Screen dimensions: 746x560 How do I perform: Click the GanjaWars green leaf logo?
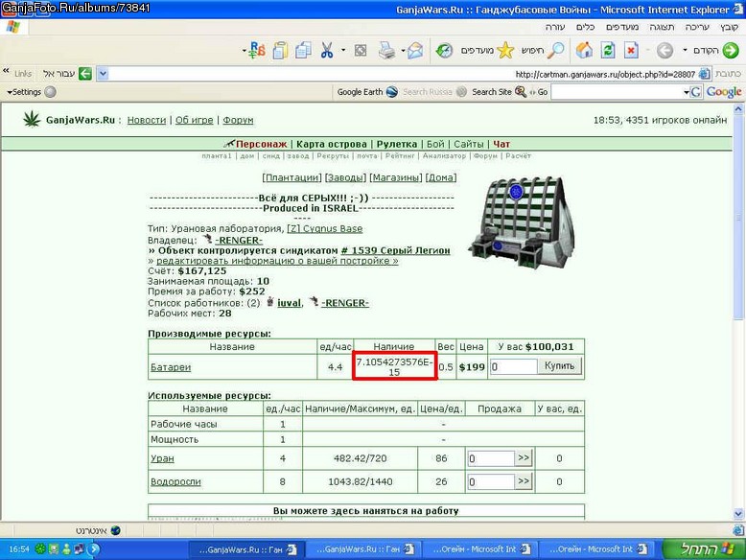tap(33, 119)
